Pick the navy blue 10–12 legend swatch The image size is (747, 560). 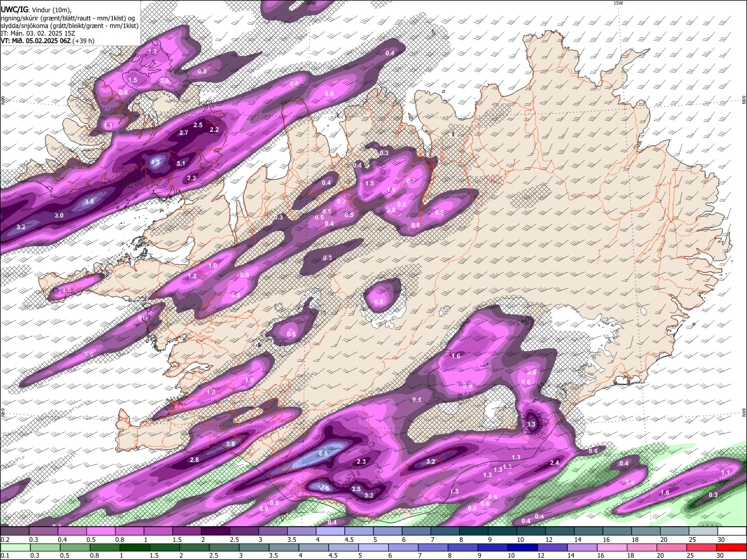pos(521,547)
